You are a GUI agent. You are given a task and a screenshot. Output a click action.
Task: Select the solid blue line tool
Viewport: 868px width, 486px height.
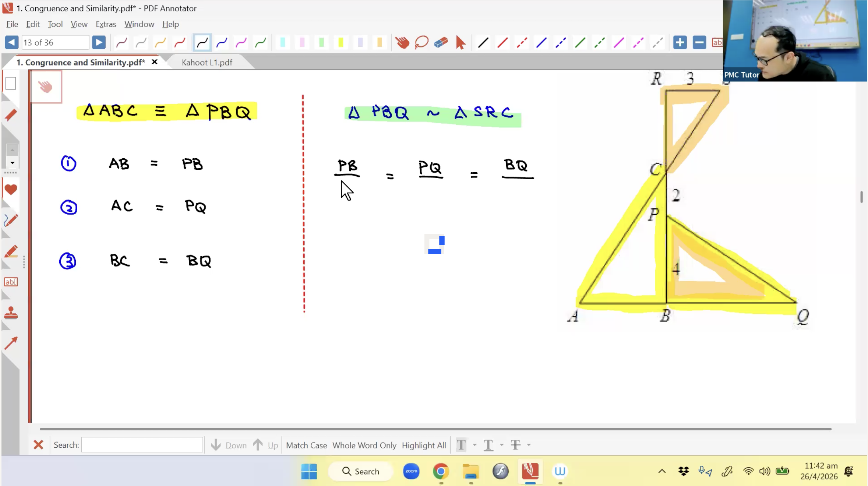tap(541, 43)
